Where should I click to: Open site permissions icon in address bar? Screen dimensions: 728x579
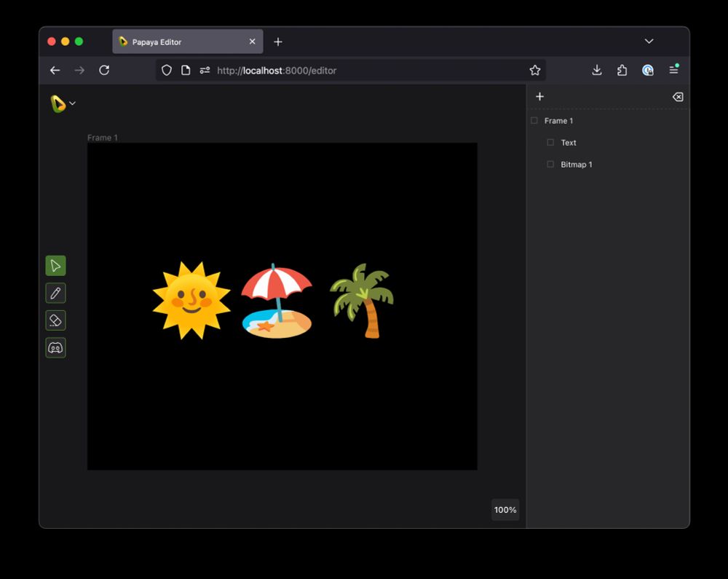(205, 70)
